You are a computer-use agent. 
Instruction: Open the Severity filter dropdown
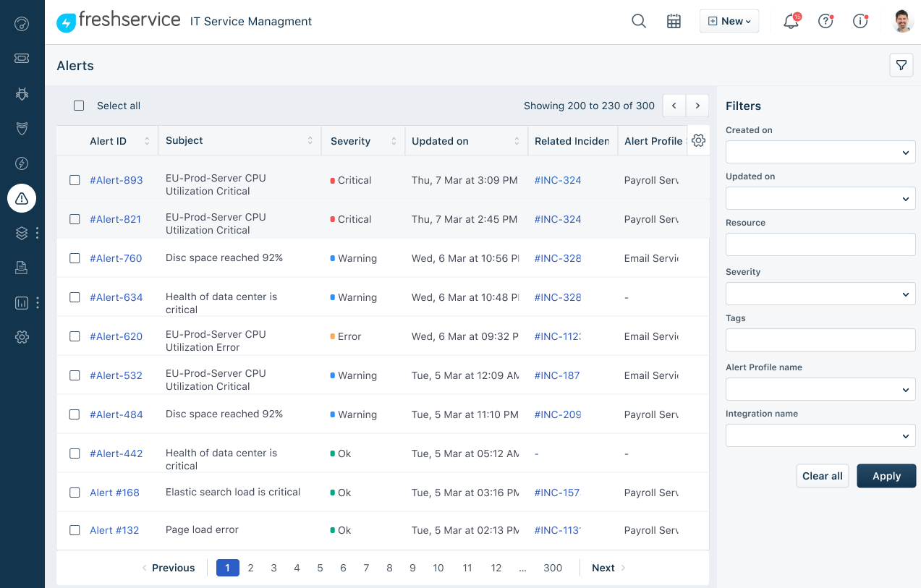pyautogui.click(x=820, y=293)
